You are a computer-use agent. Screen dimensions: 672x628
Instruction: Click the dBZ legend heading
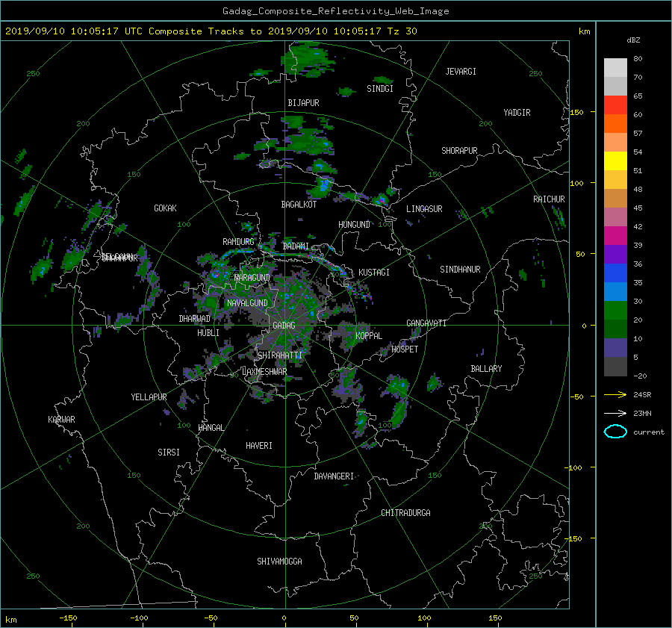click(633, 40)
